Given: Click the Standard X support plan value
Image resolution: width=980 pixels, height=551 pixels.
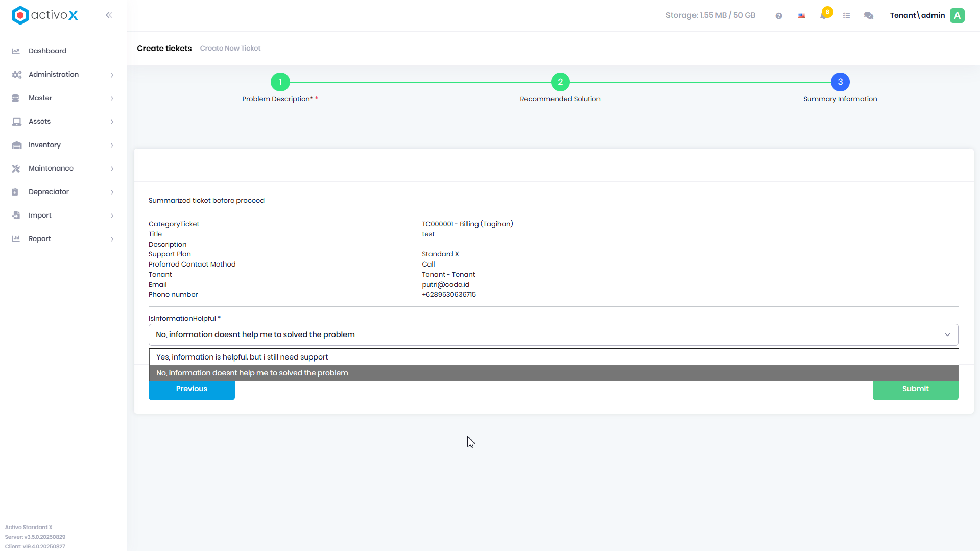Looking at the screenshot, I should tap(440, 254).
